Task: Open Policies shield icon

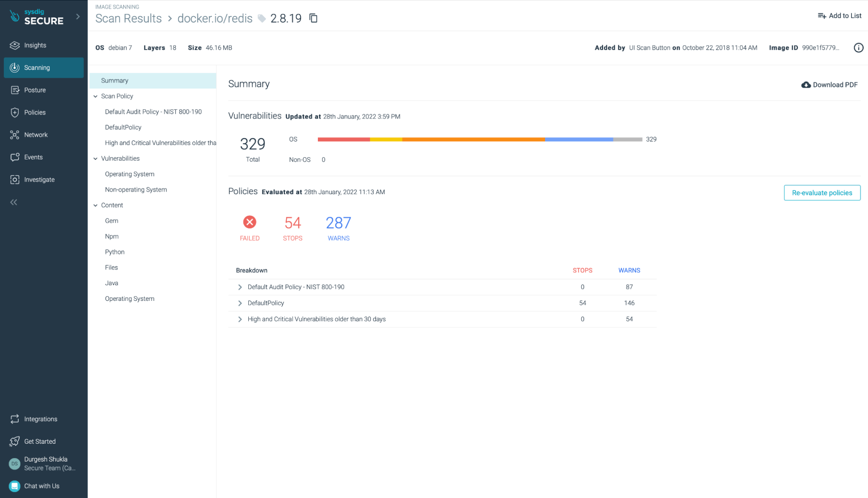Action: click(x=15, y=112)
